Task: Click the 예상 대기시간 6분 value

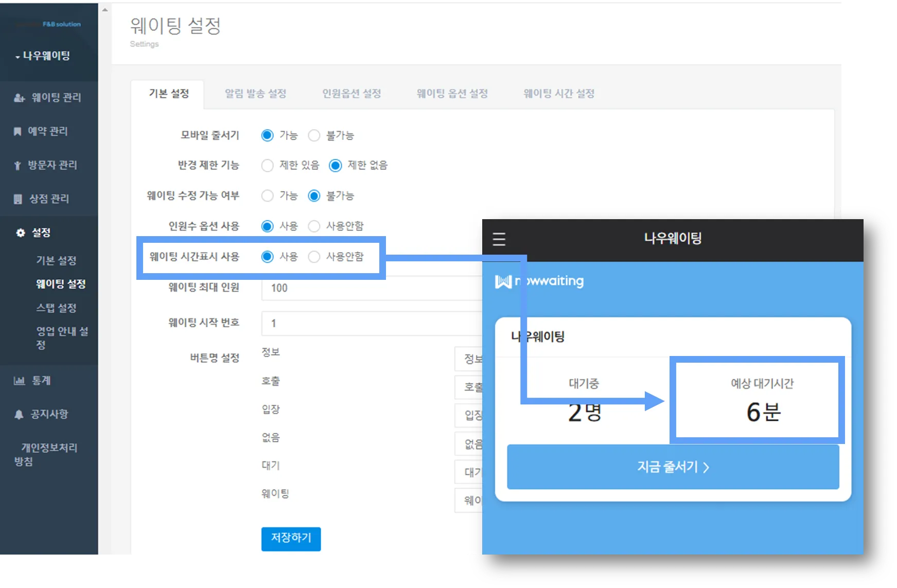Action: pyautogui.click(x=763, y=412)
